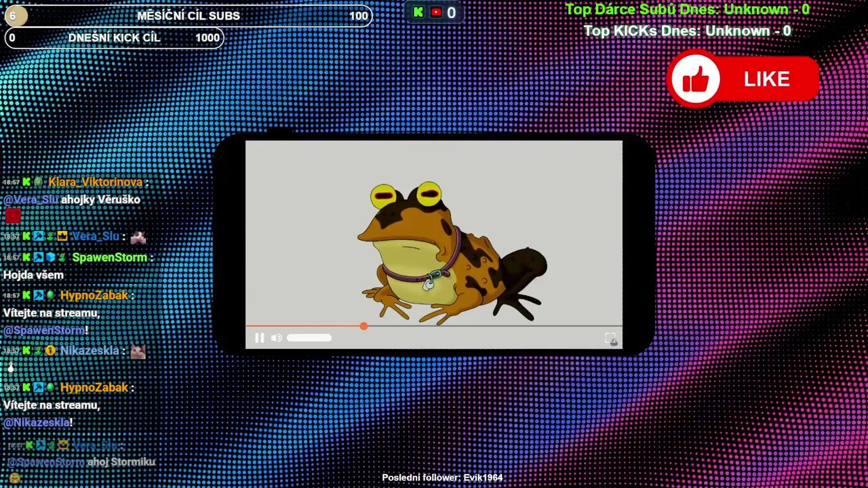Click the subs count circle showing 6
Viewport: 868px width, 488px height.
(16, 16)
